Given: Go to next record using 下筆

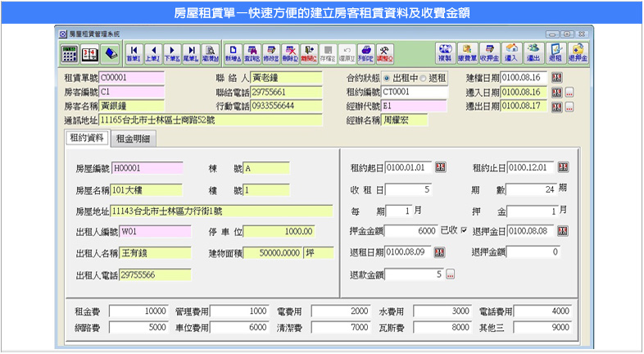Looking at the screenshot, I should 171,53.
